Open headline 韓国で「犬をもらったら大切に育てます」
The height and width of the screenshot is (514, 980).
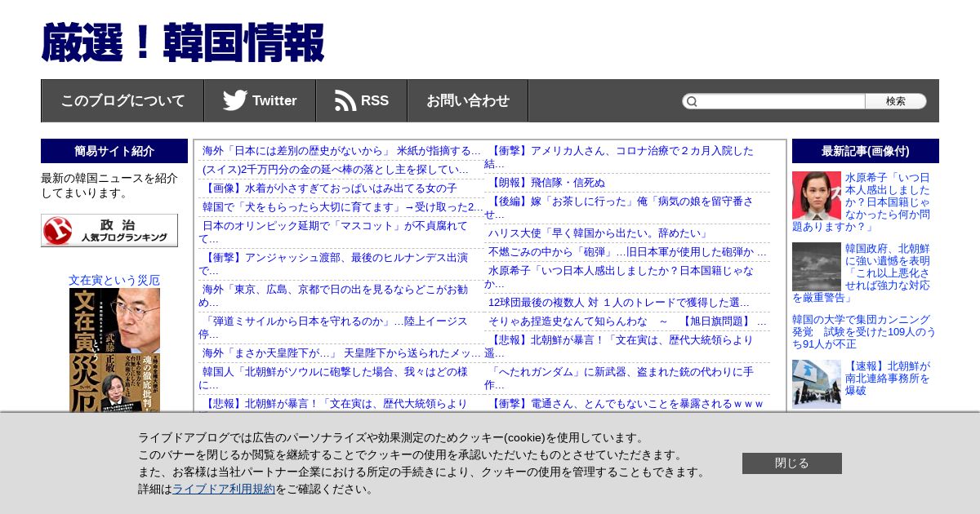click(343, 207)
